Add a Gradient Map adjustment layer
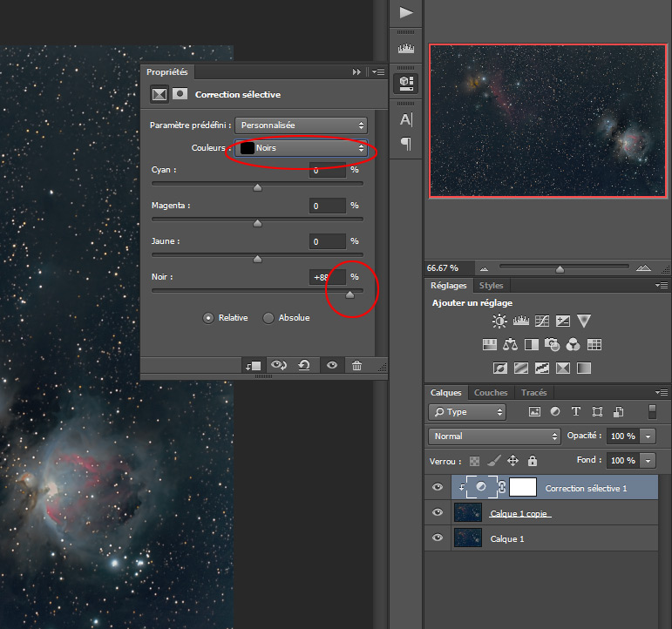Viewport: 672px width, 629px height. point(584,368)
